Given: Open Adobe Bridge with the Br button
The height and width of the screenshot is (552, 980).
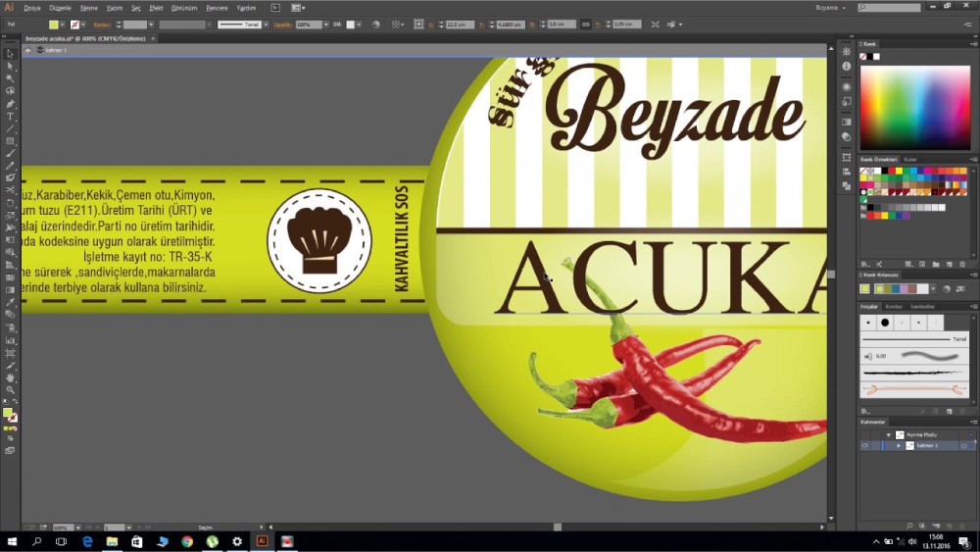Looking at the screenshot, I should (275, 8).
